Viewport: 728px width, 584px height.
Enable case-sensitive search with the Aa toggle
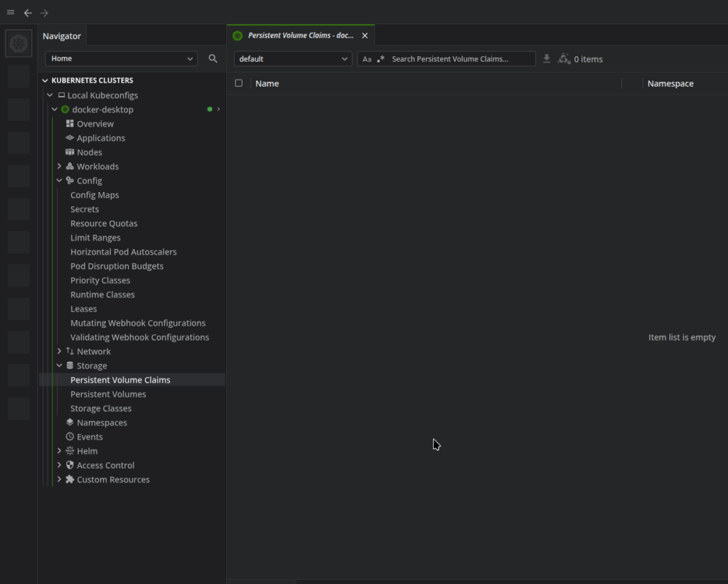point(367,59)
